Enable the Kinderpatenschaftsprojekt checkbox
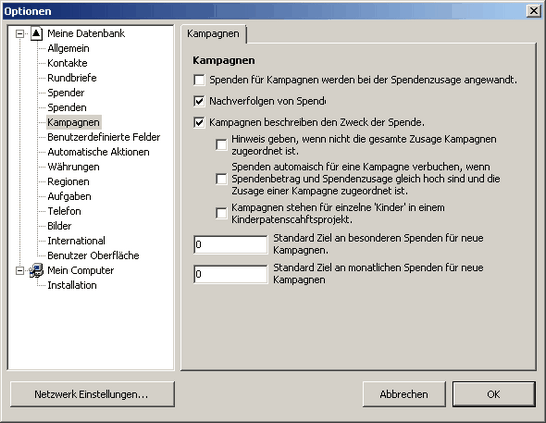 tap(221, 213)
